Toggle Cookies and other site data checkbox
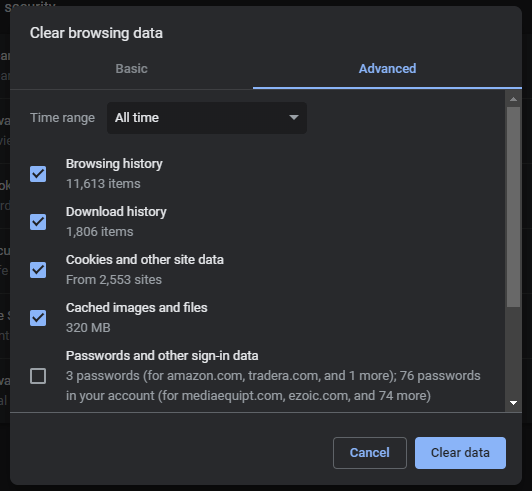This screenshot has width=532, height=491. [x=38, y=270]
